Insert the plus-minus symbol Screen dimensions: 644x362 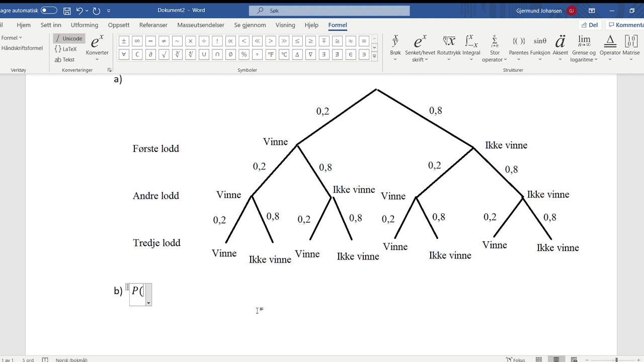coord(124,41)
